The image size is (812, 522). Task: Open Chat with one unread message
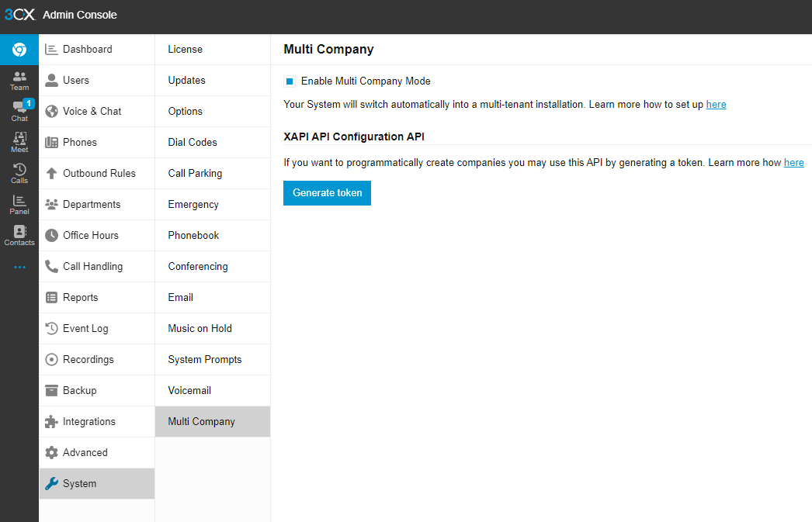19,111
